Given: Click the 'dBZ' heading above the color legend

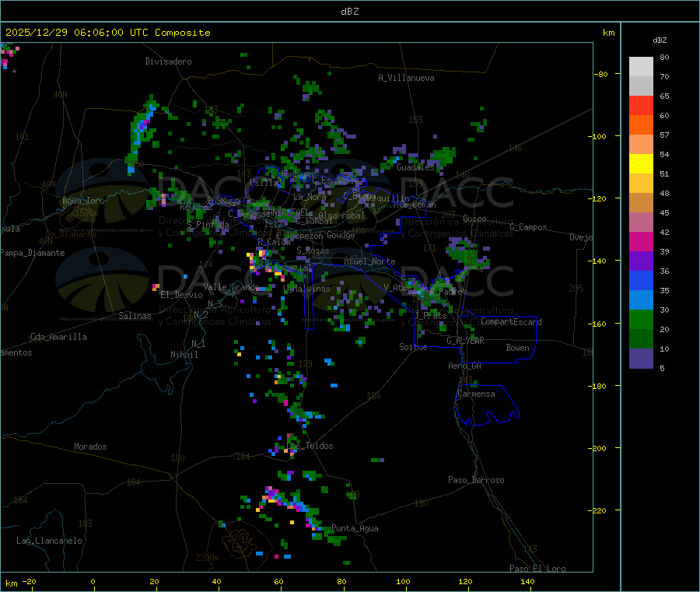Looking at the screenshot, I should point(660,40).
